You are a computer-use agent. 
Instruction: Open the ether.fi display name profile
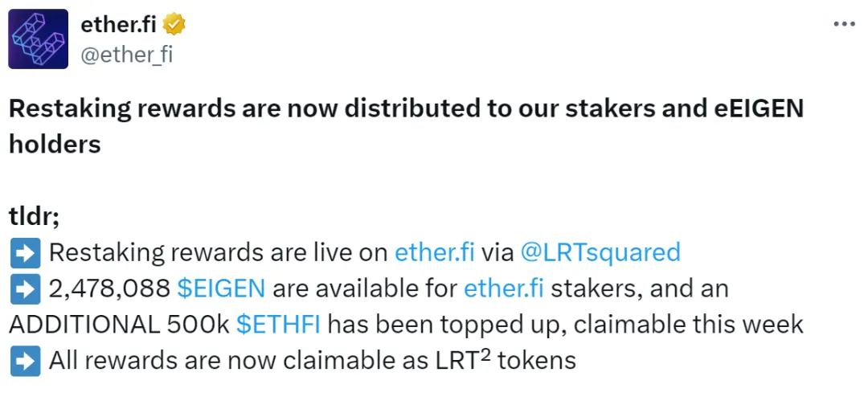point(118,25)
